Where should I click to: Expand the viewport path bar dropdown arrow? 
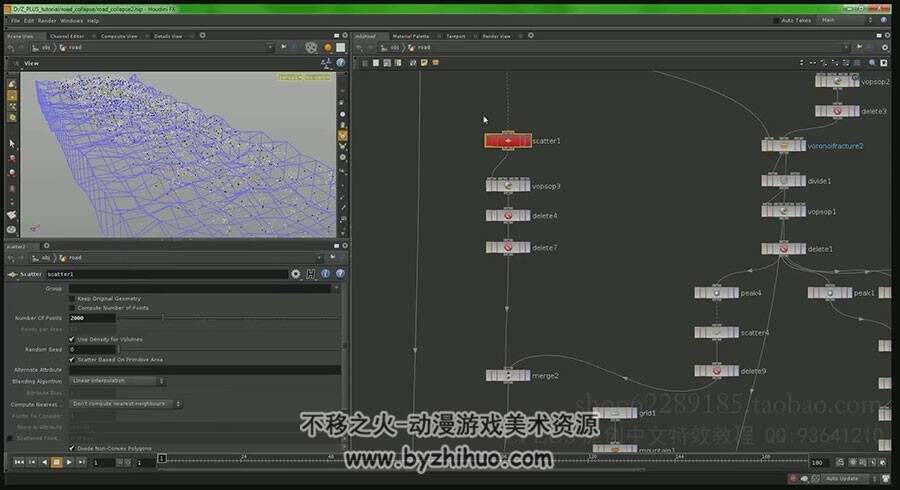click(270, 47)
